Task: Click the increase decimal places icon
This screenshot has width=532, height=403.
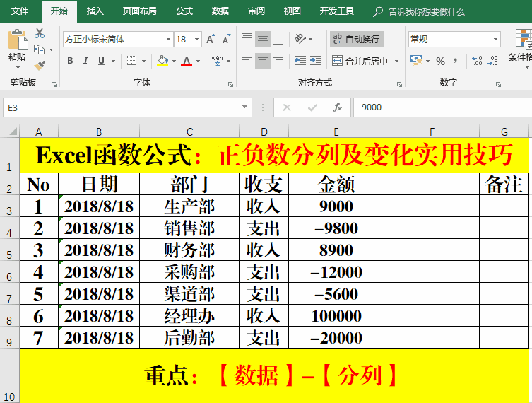Action: coord(478,61)
